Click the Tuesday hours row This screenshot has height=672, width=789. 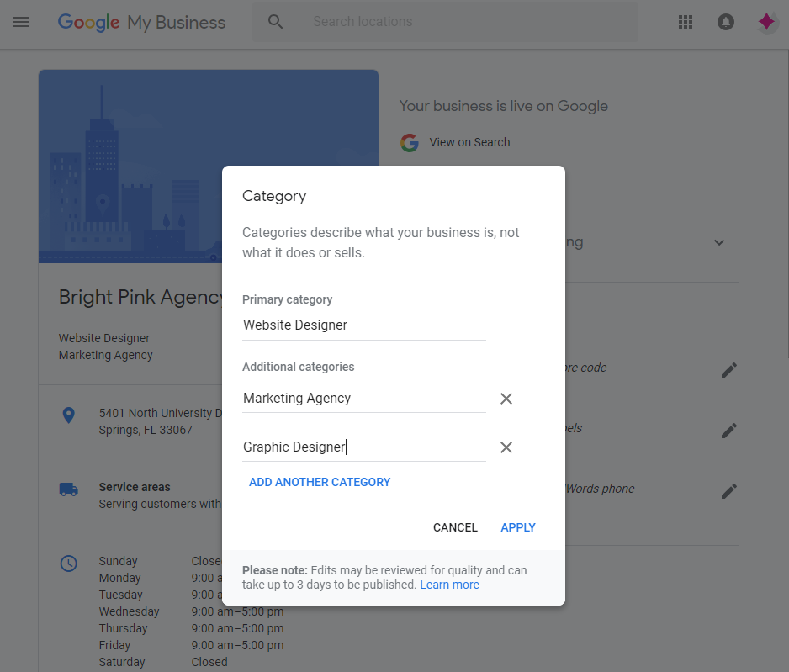tap(160, 595)
